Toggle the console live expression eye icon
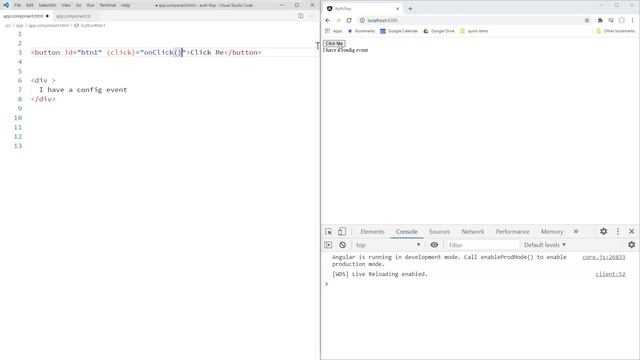The image size is (640, 360). click(x=434, y=245)
